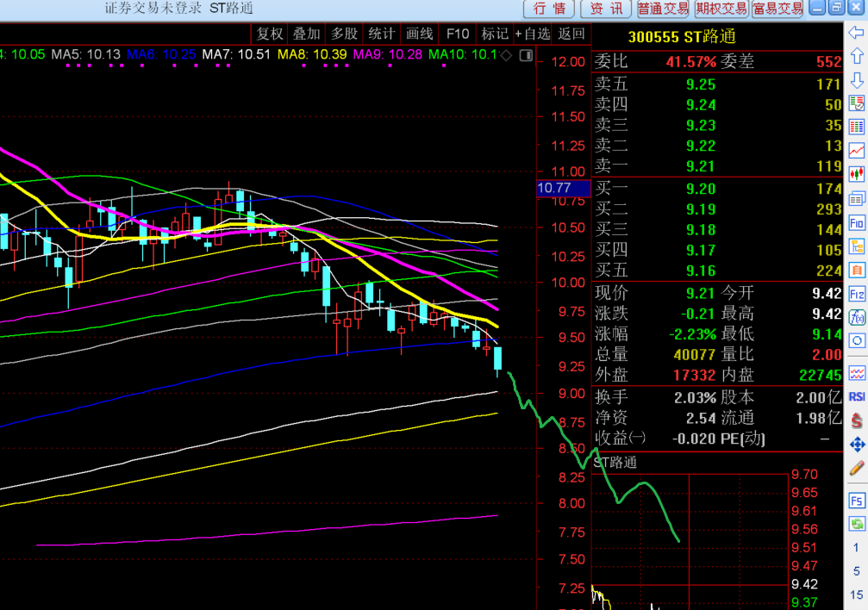Click the 卖一 9.21 ask row
The width and height of the screenshot is (868, 610).
(x=718, y=166)
